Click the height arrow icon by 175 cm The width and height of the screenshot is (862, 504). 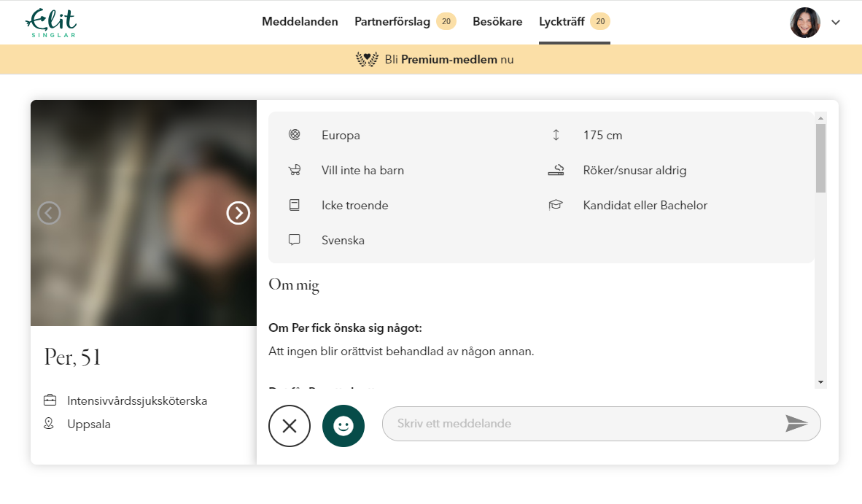click(x=556, y=135)
